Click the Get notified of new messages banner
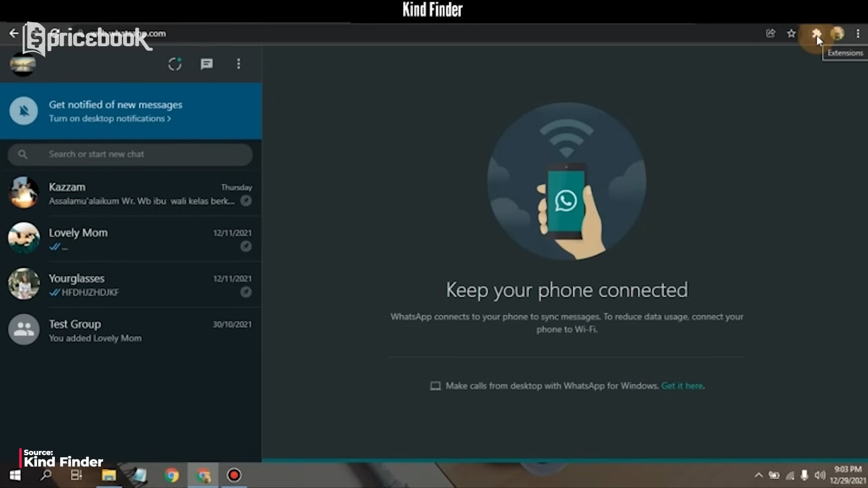 coord(131,111)
